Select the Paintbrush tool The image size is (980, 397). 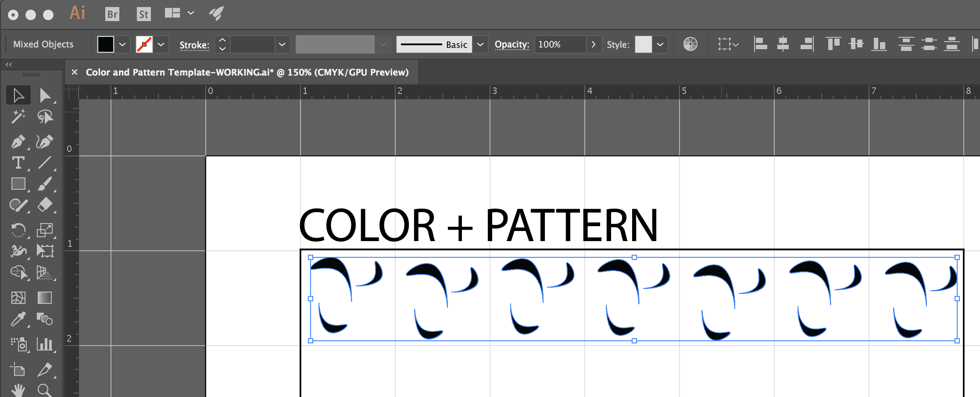pos(44,184)
